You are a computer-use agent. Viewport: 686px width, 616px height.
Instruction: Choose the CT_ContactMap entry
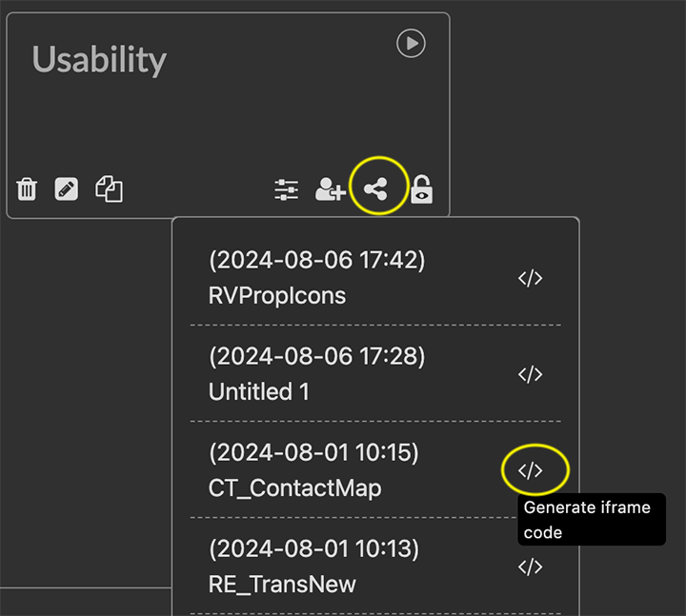point(294,488)
